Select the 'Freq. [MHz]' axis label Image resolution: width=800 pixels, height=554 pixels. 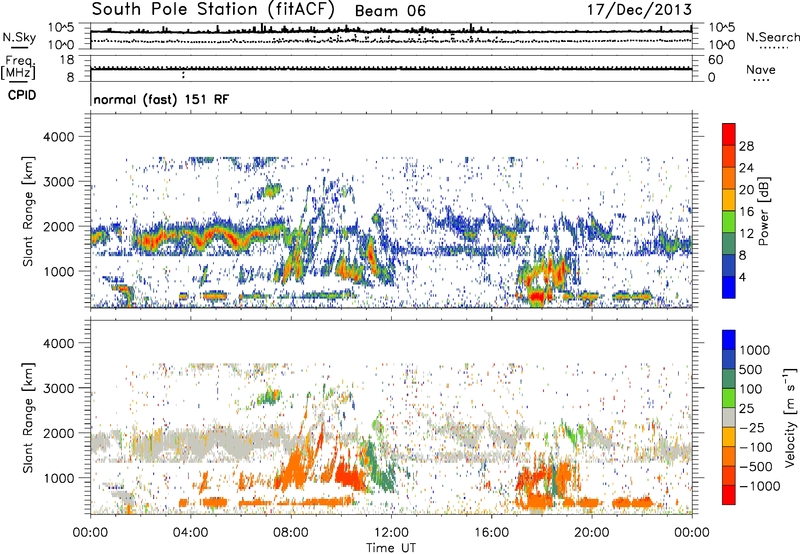coord(18,68)
